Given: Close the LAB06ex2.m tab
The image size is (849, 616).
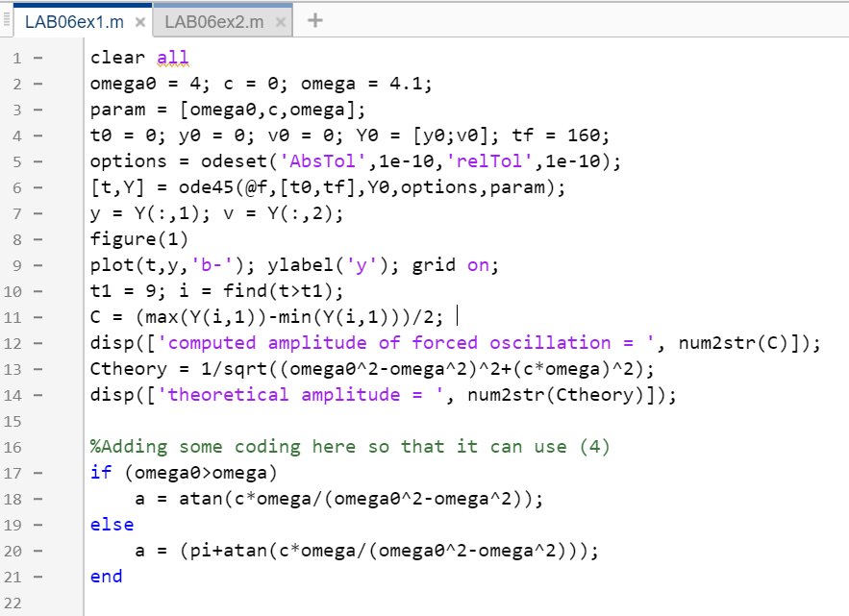Looking at the screenshot, I should 280,22.
